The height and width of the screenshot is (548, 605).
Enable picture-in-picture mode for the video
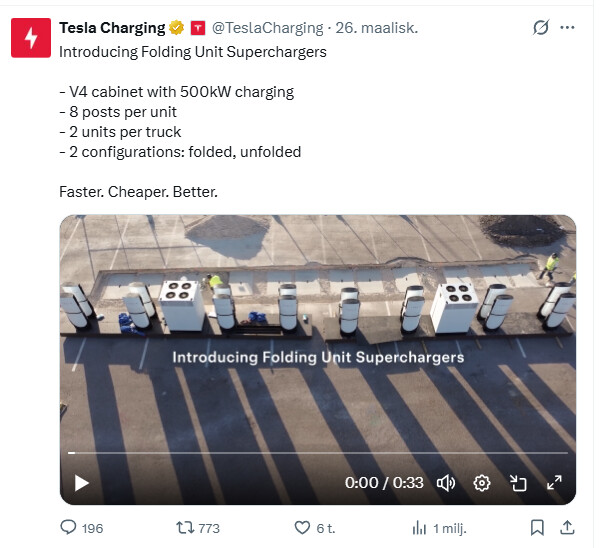coord(518,483)
